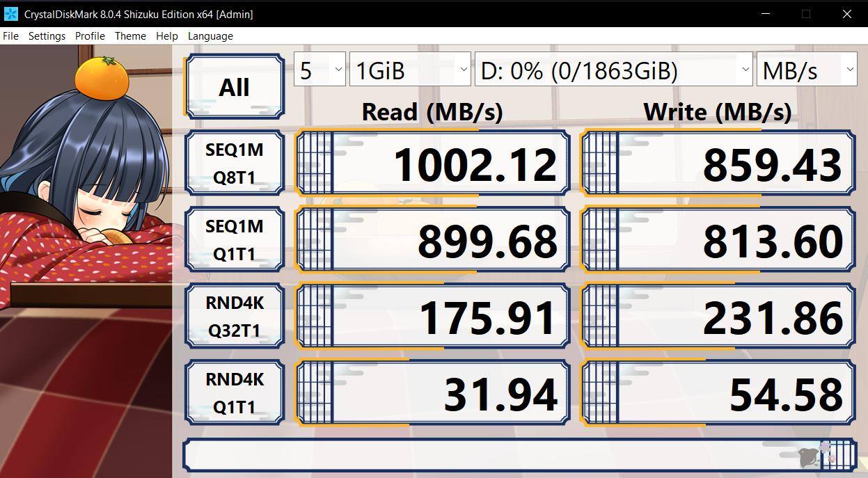Open the Settings menu

tap(47, 36)
